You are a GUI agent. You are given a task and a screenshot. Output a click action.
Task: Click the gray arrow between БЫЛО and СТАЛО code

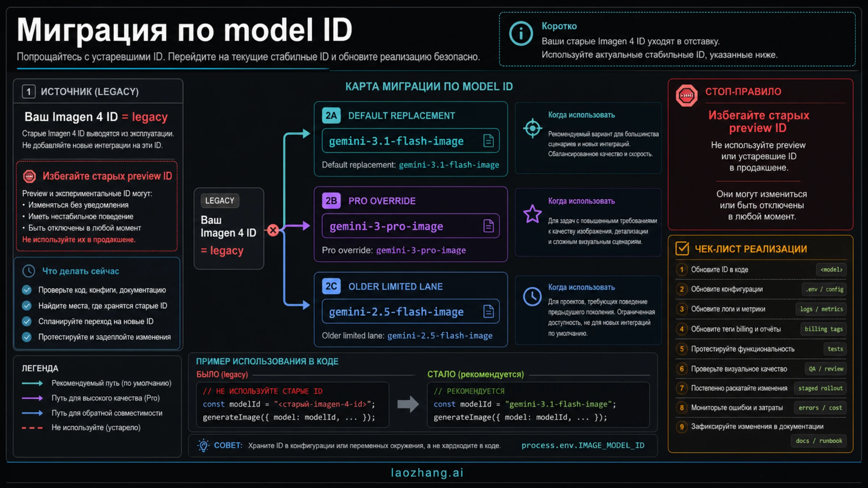pos(408,404)
